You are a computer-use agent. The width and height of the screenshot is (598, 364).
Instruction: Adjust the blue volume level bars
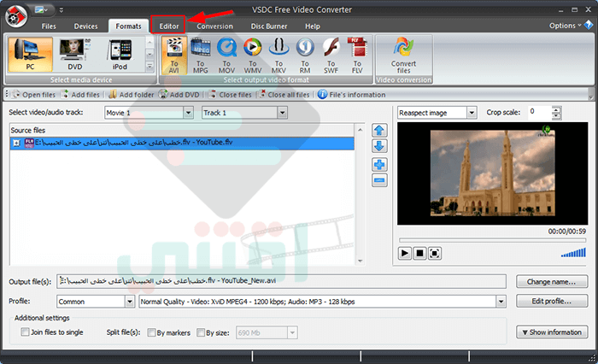(573, 253)
